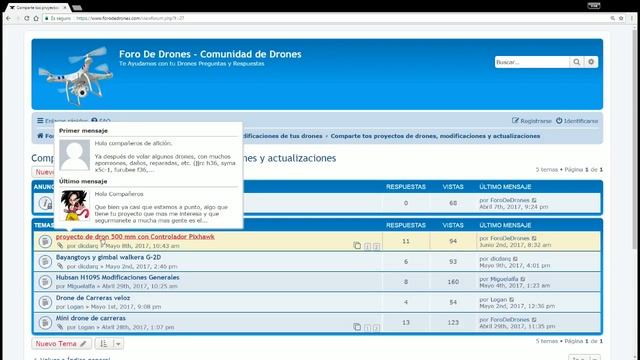This screenshot has width=640, height=360.
Task: Open topic 'proyecto de dron 500 mm con Controlador Pixhawk'
Action: click(x=135, y=237)
